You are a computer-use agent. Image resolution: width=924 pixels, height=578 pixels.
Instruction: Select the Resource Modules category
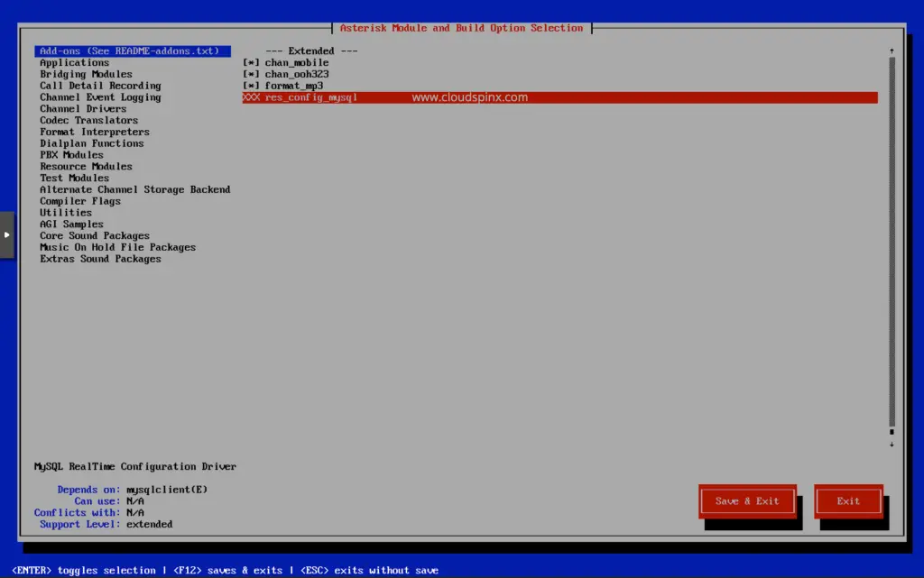tap(85, 166)
